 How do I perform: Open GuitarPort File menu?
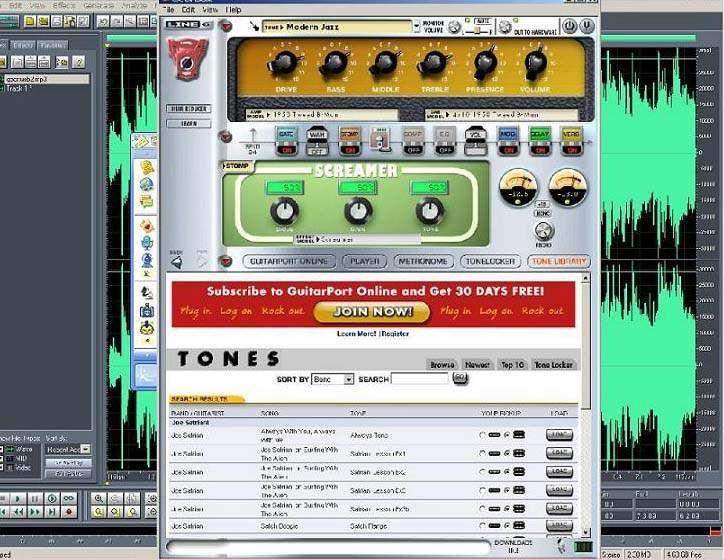[x=169, y=10]
